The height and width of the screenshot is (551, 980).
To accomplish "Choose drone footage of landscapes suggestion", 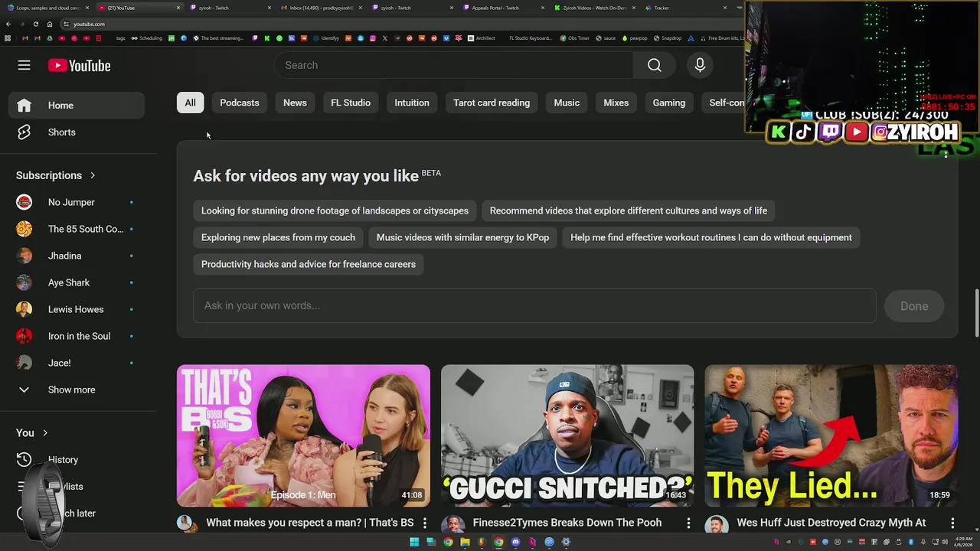I will 335,210.
